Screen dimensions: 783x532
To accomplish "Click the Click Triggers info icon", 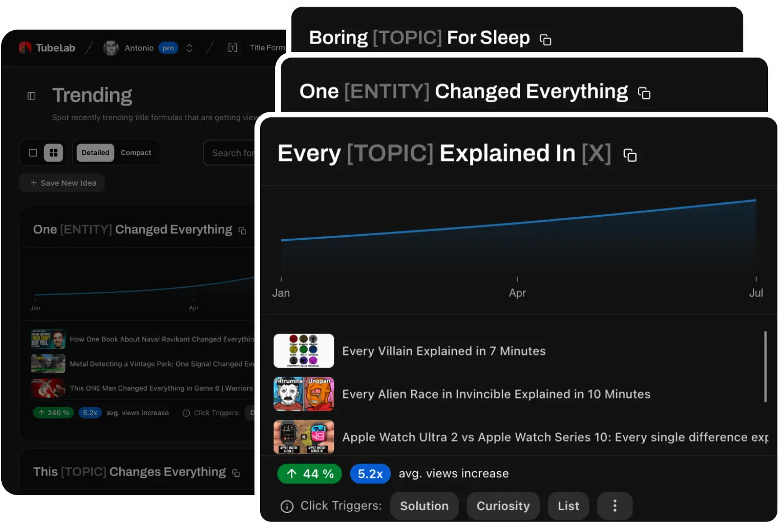I will (x=287, y=506).
